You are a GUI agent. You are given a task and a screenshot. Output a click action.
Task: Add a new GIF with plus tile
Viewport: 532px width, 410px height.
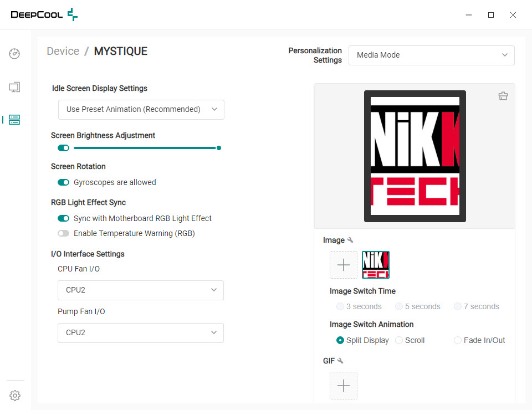coord(344,386)
